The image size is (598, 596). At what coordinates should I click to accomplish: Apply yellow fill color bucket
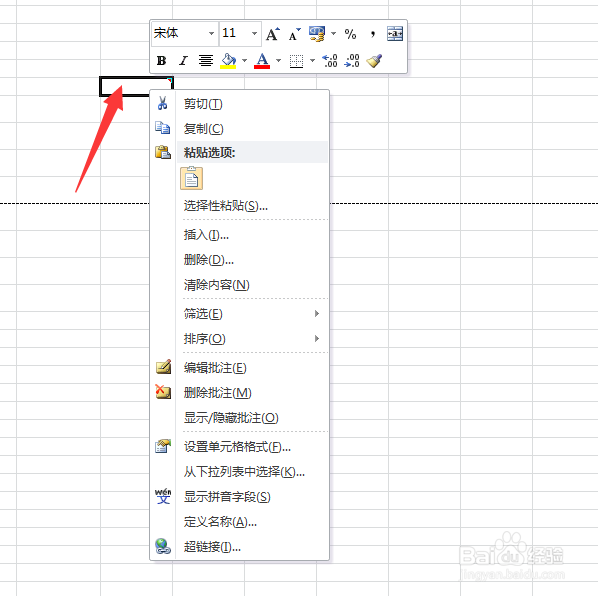click(228, 61)
